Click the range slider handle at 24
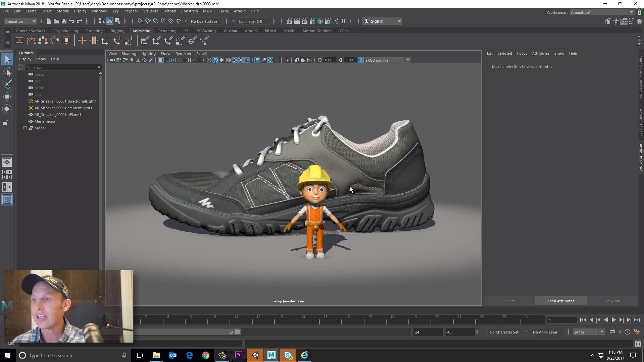This screenshot has height=362, width=644. [x=238, y=332]
